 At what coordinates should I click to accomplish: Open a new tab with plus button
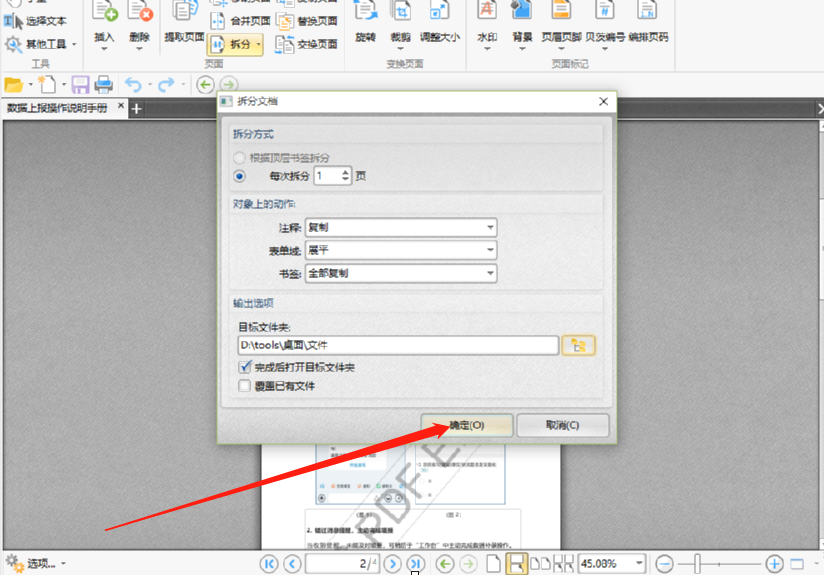coord(137,109)
